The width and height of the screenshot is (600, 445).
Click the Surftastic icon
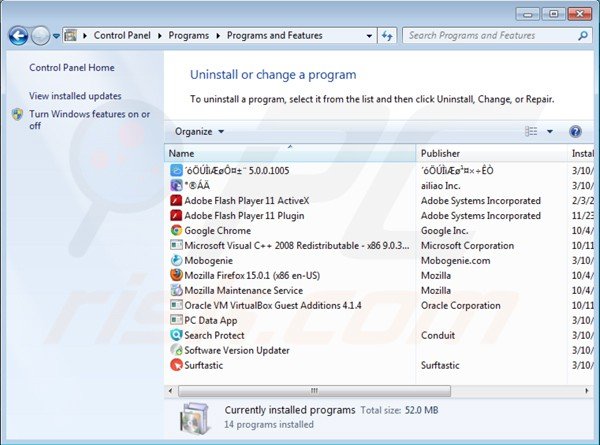pyautogui.click(x=176, y=365)
